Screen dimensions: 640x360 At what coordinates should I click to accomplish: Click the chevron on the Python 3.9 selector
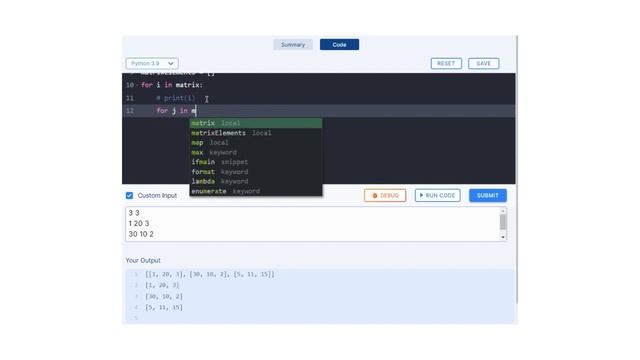(171, 63)
